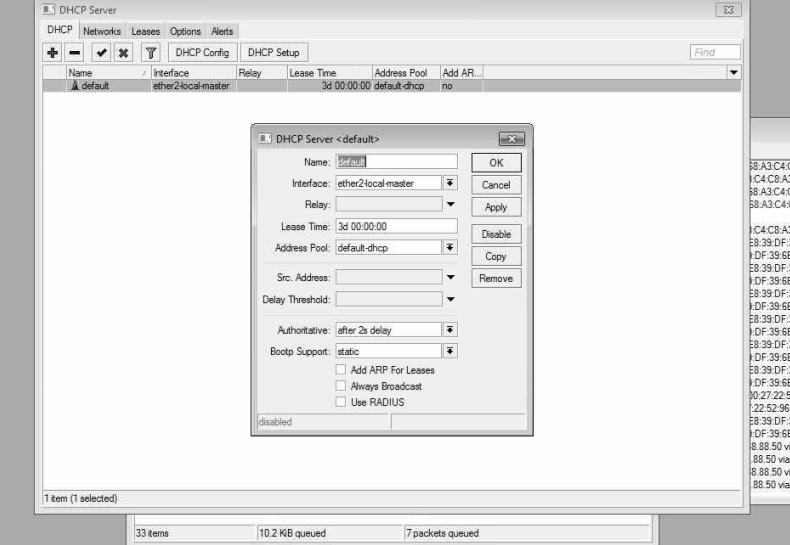Confirm the dialog with OK
Image resolution: width=790 pixels, height=545 pixels.
(496, 163)
